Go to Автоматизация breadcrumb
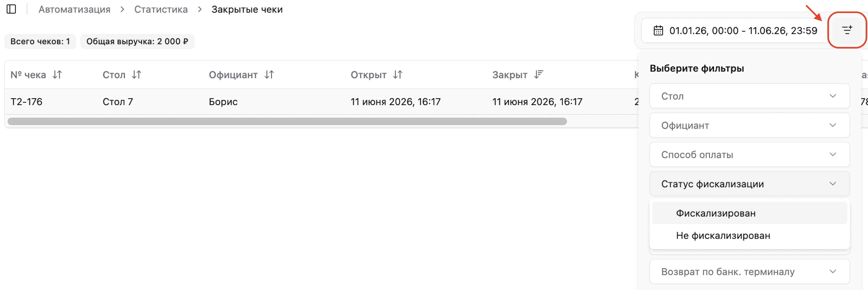This screenshot has width=868, height=290. click(x=75, y=9)
